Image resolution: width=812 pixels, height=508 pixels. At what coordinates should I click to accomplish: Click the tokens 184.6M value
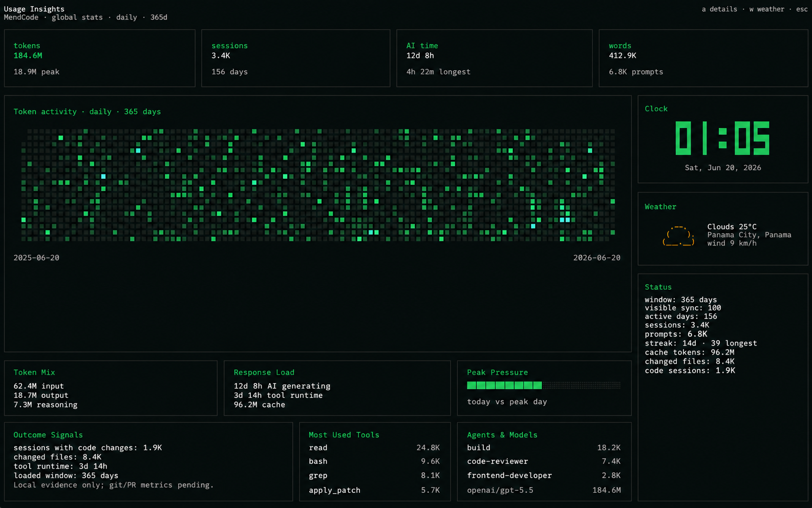(x=28, y=55)
